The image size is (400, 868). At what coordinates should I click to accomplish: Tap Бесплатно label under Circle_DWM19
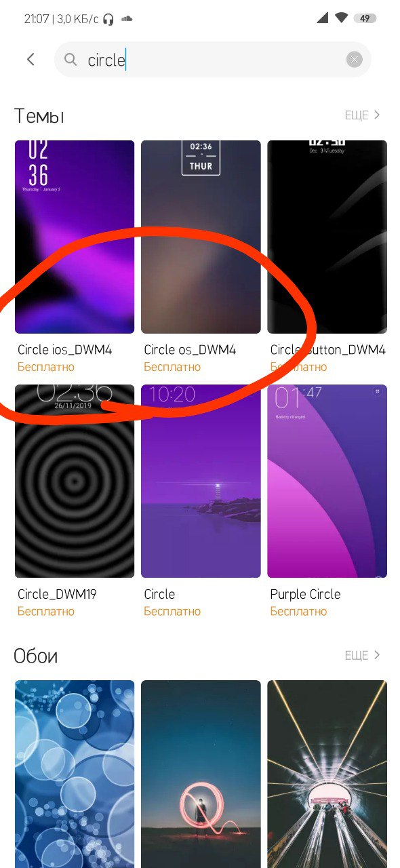pyautogui.click(x=46, y=611)
